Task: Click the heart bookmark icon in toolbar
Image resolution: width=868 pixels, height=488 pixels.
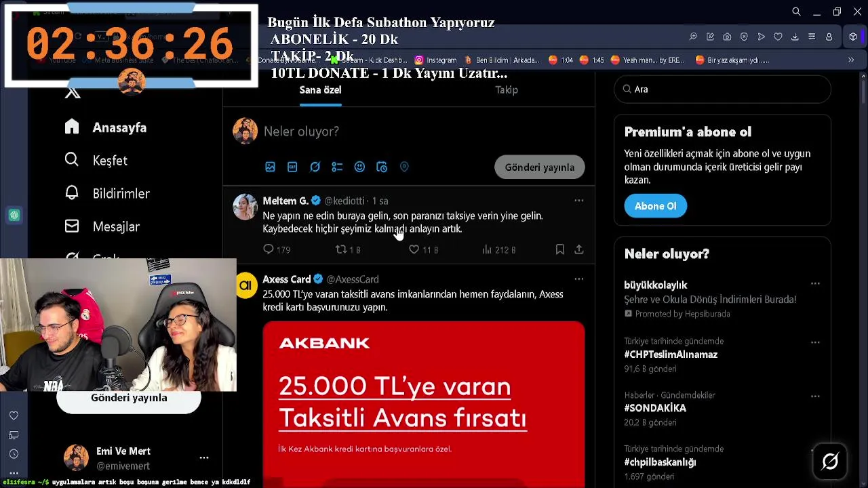Action: [778, 37]
